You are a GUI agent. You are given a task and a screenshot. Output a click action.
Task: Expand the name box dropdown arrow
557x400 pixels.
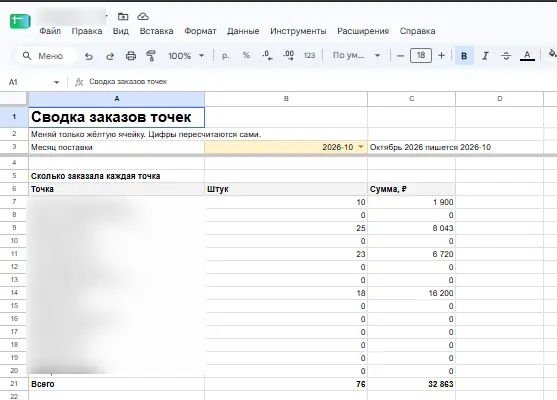click(56, 82)
